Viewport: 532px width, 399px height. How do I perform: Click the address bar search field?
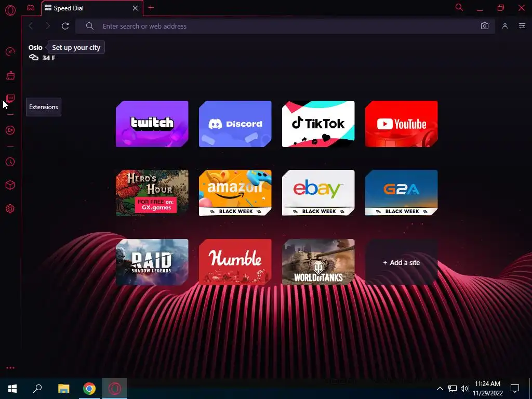point(285,26)
